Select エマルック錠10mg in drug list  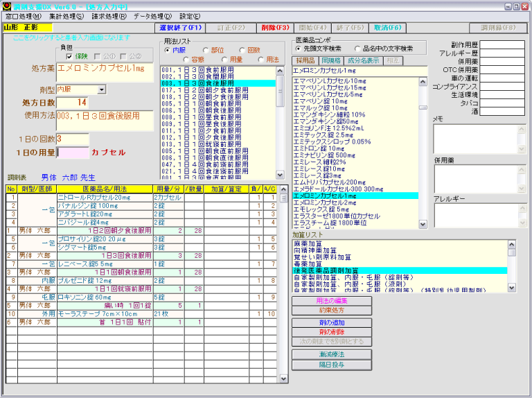click(355, 108)
